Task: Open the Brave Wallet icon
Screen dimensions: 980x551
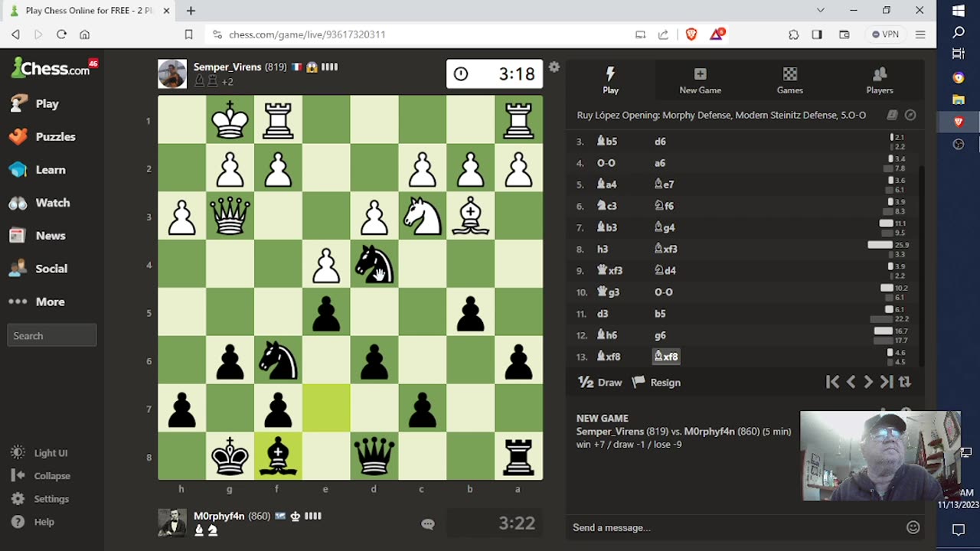Action: tap(844, 34)
